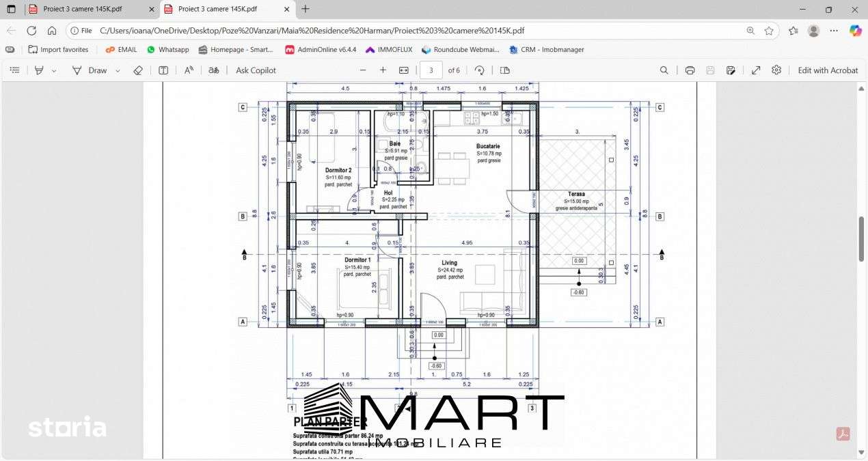The width and height of the screenshot is (868, 461).
Task: Click the file path address bar
Action: [x=312, y=31]
